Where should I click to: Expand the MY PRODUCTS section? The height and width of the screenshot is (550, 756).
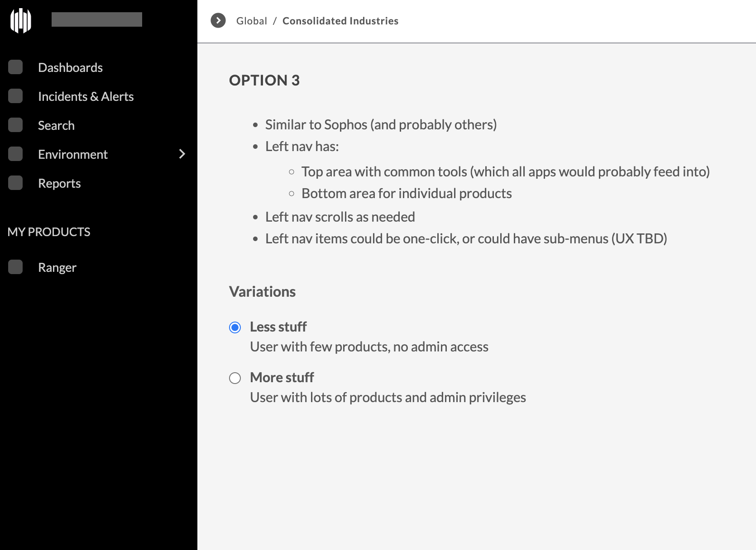point(48,232)
